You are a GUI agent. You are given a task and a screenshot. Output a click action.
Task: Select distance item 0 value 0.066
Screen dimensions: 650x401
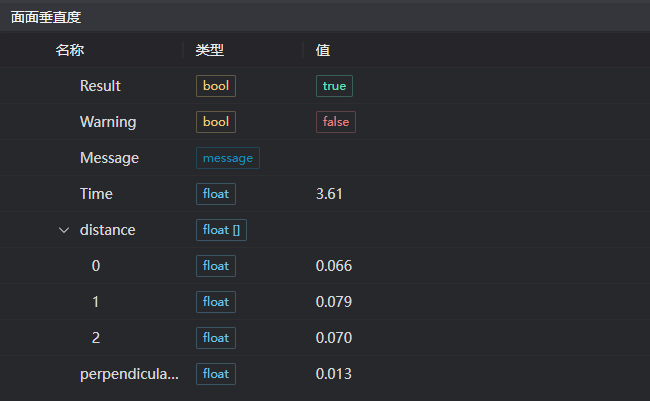[x=333, y=266]
